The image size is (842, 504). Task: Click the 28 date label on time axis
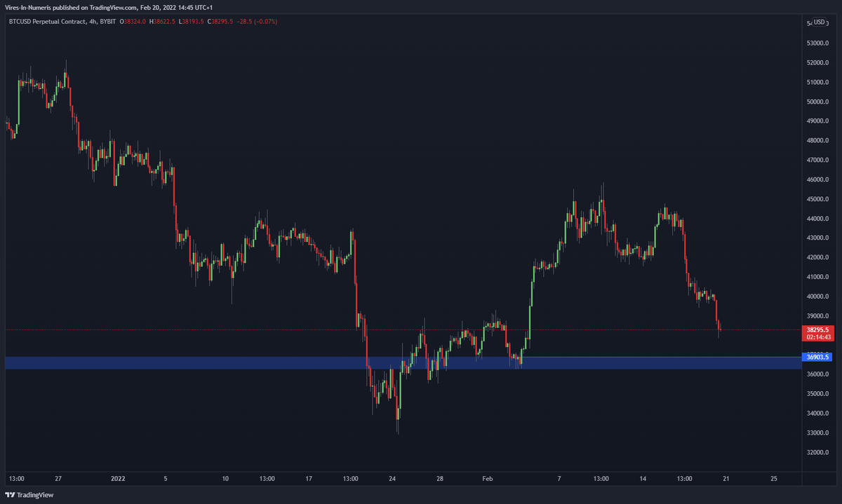point(440,479)
